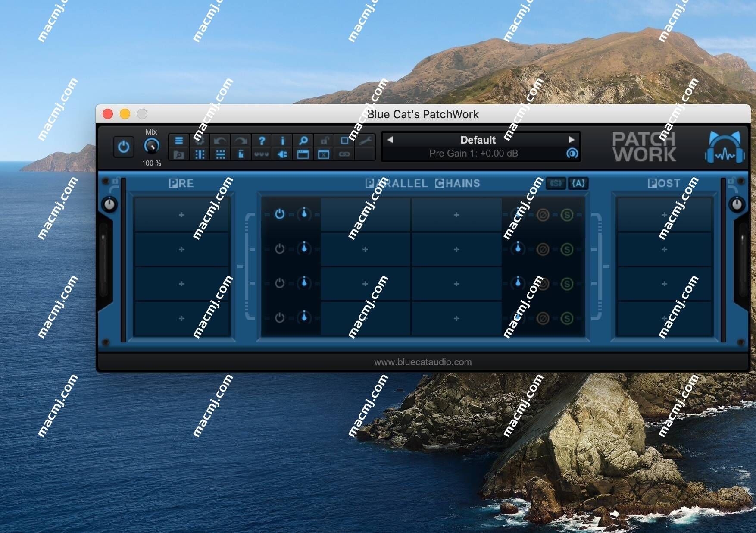Solo the fourth parallel chain
The width and height of the screenshot is (756, 533).
[567, 318]
